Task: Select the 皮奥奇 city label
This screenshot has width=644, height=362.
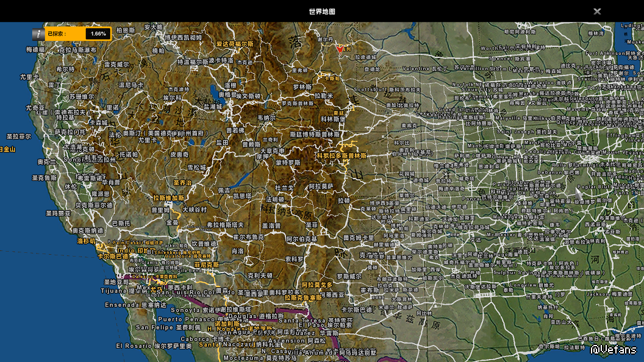Action: [x=179, y=155]
